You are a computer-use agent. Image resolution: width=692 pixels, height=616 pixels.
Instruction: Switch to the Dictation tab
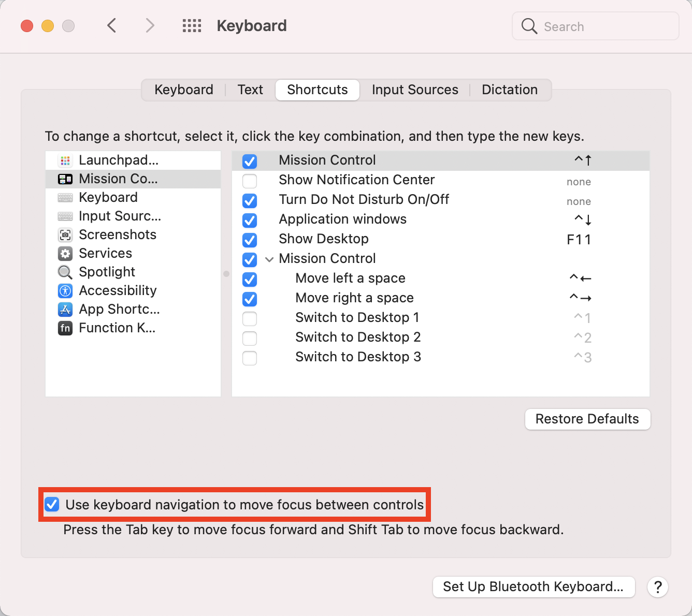coord(510,90)
